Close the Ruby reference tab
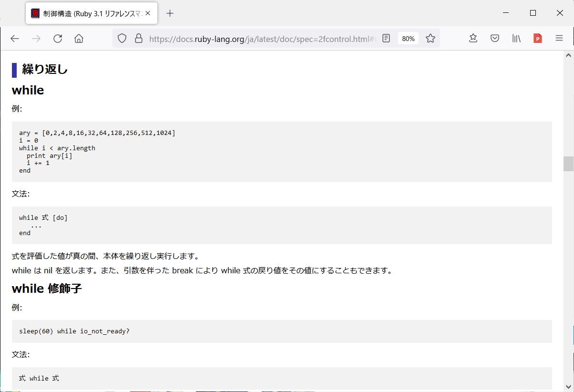 click(148, 13)
